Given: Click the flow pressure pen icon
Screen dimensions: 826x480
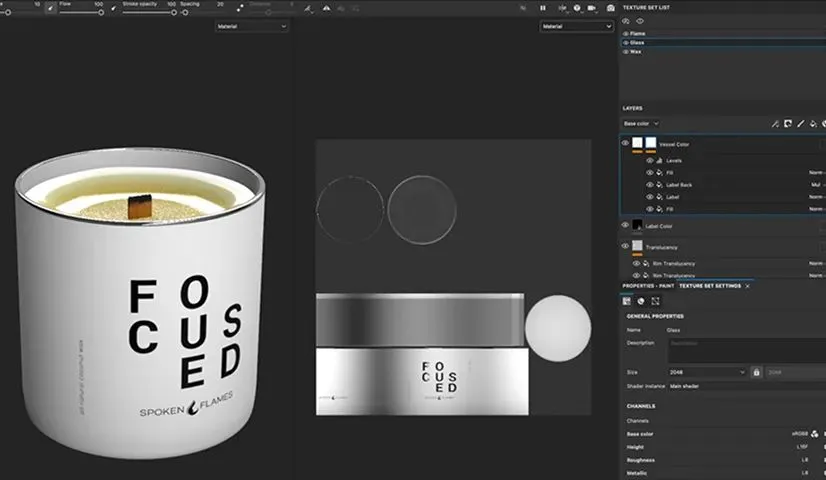Looking at the screenshot, I should (x=51, y=8).
